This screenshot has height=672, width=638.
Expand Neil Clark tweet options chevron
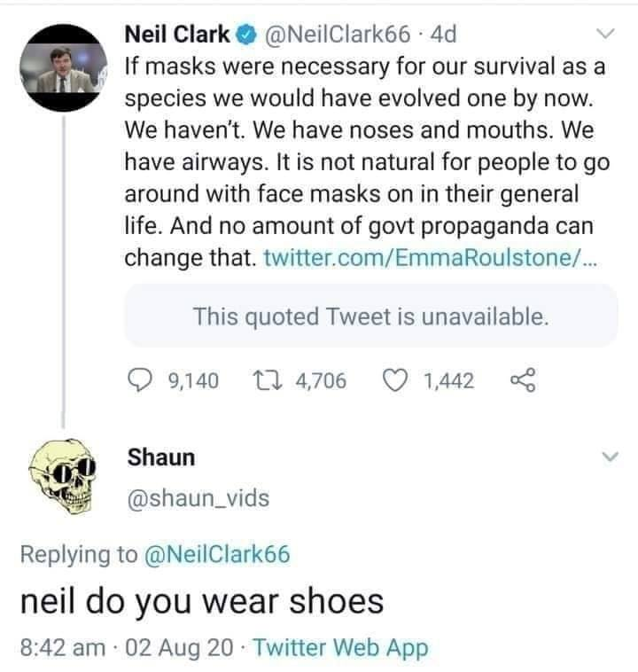(x=606, y=34)
